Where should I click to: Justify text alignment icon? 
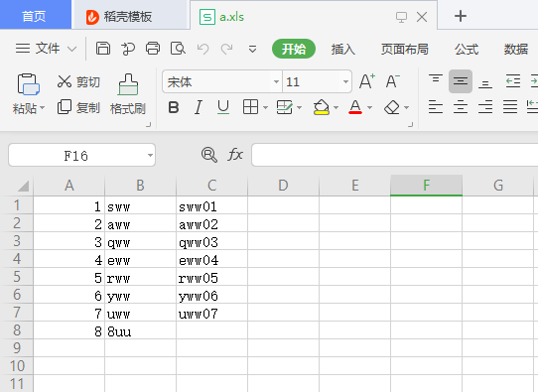[x=510, y=107]
